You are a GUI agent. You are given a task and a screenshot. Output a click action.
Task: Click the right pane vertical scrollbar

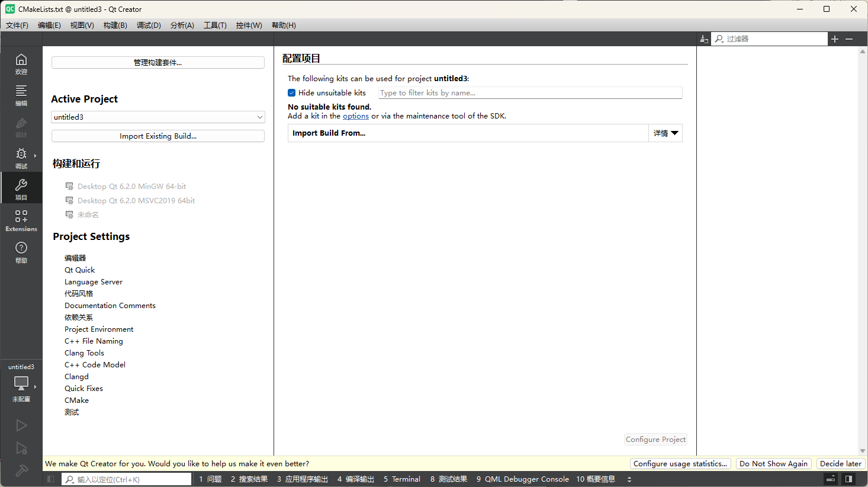[x=863, y=251]
